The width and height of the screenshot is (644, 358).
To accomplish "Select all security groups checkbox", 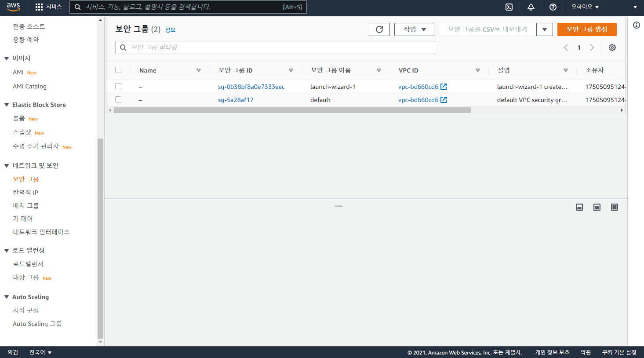I will pyautogui.click(x=118, y=70).
